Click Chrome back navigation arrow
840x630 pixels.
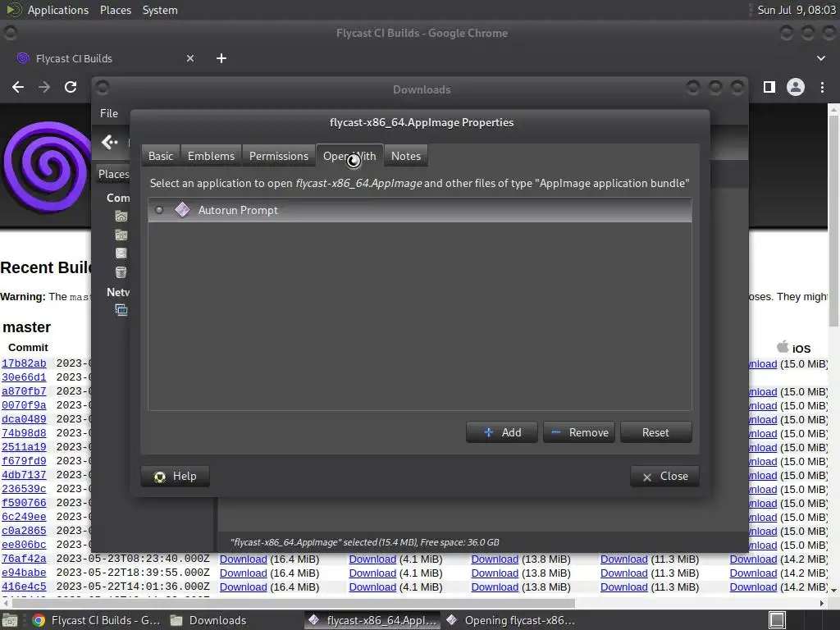point(18,87)
